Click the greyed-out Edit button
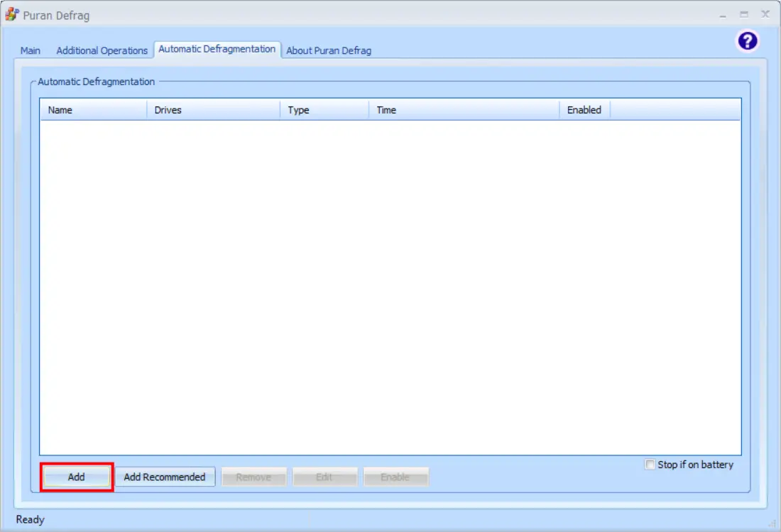Screen dimensions: 781x532 (x=324, y=477)
